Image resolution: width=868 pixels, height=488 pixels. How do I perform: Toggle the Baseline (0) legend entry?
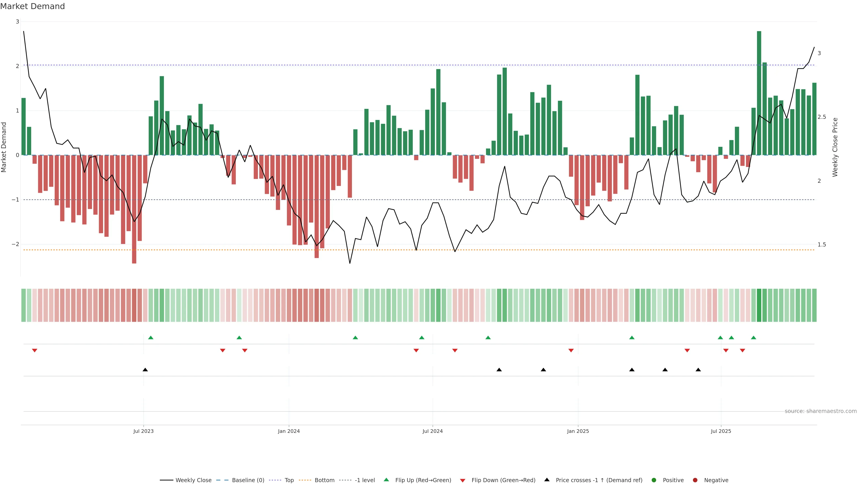pos(248,480)
